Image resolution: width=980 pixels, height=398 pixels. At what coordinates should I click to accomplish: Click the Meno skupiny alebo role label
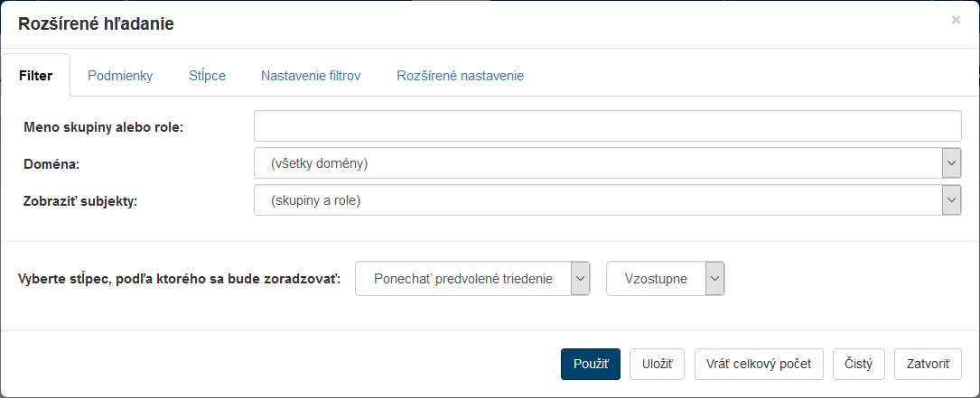pos(104,127)
